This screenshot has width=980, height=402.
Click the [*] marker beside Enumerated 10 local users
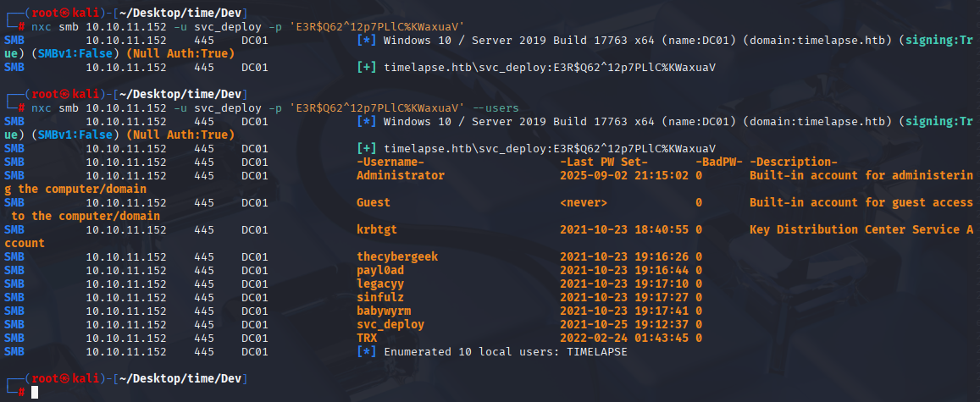point(367,351)
